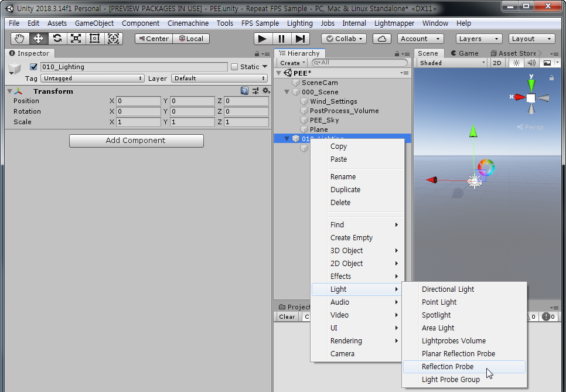Viewport: 566px width, 392px height.
Task: Click the Hierarchy search field
Action: point(360,63)
